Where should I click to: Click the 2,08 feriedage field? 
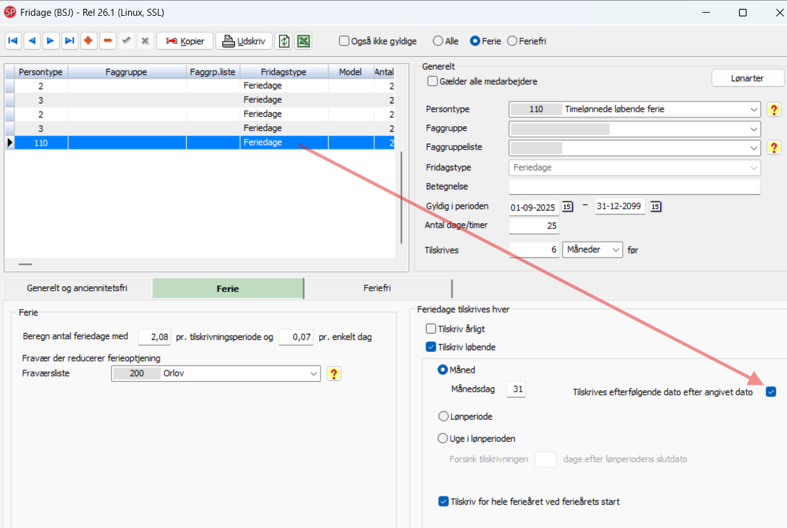[154, 337]
